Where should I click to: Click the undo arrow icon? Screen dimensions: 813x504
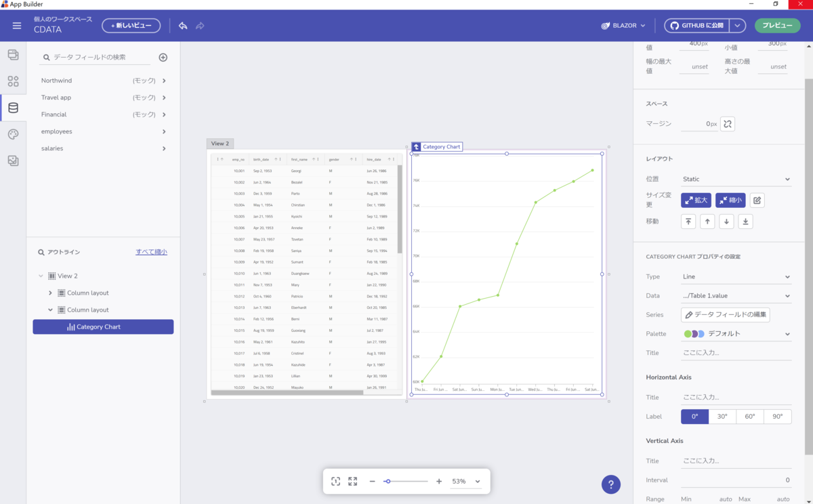coord(183,26)
